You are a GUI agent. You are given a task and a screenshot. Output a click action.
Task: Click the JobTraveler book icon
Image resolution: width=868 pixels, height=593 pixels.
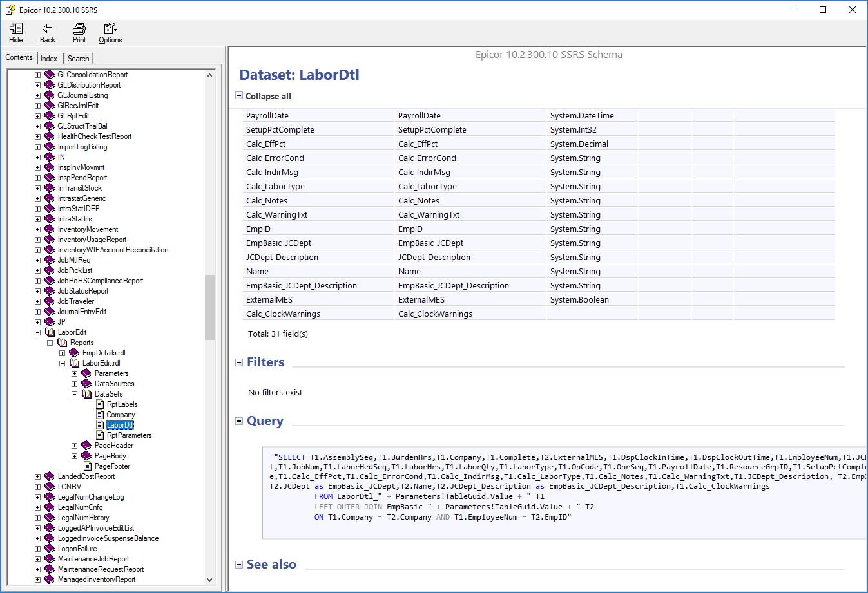[x=50, y=301]
